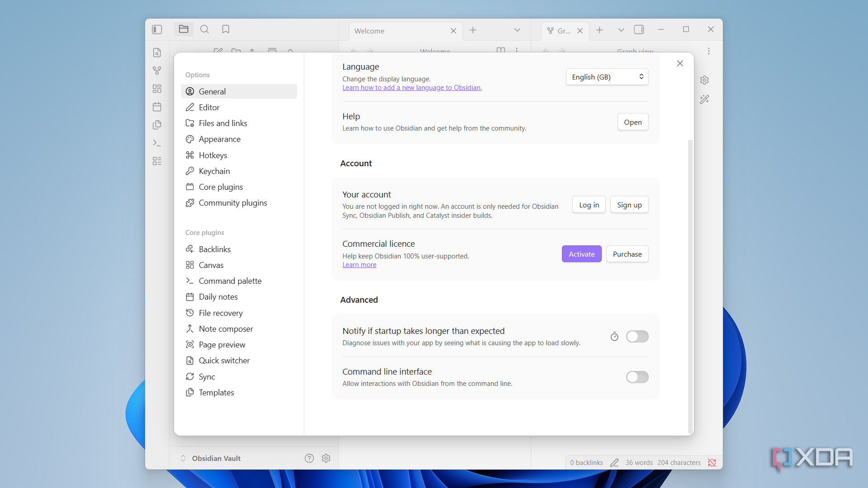Open the English (GB) language dropdown

pyautogui.click(x=607, y=77)
